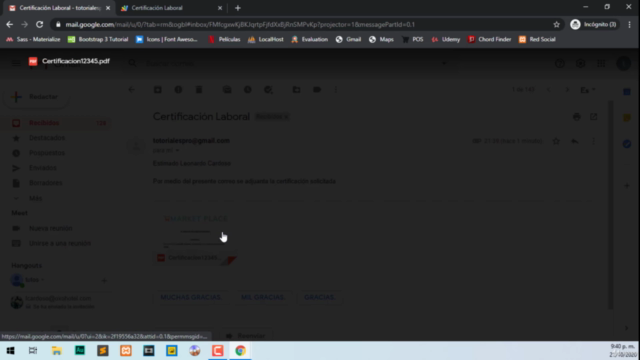Open Sublime Text from taskbar
The image size is (640, 360).
[x=103, y=351]
